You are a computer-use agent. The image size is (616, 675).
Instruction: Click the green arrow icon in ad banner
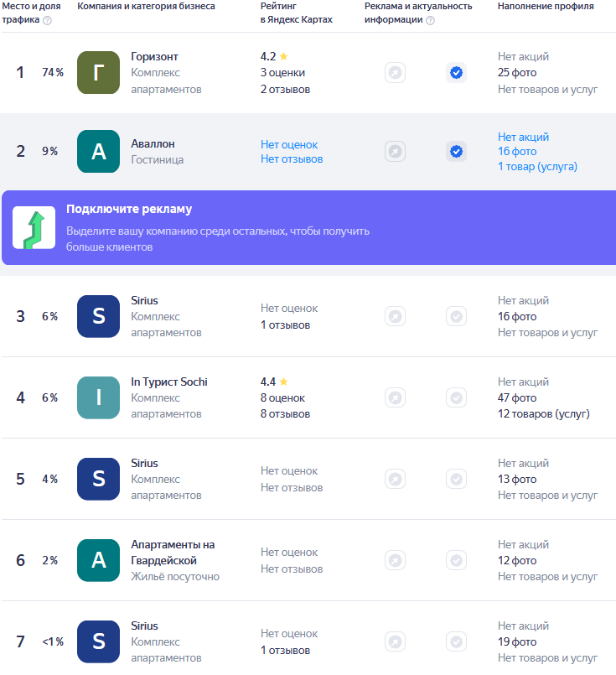34,228
